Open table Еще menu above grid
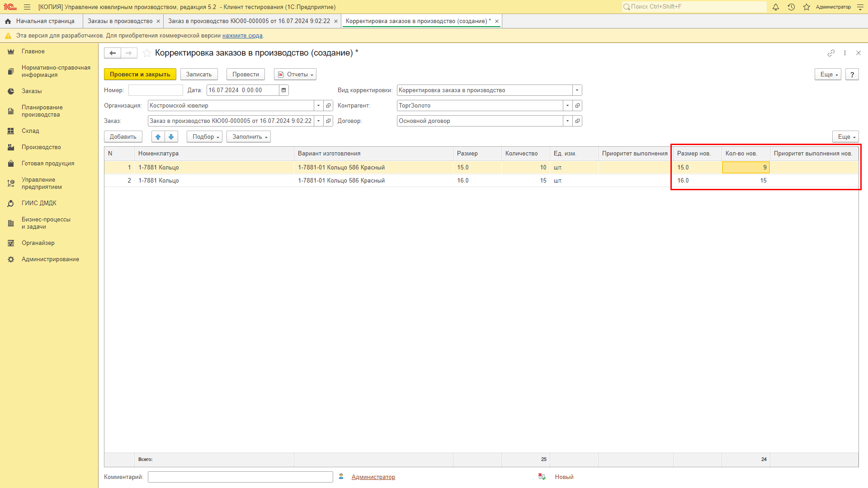Image resolution: width=868 pixels, height=488 pixels. (845, 137)
